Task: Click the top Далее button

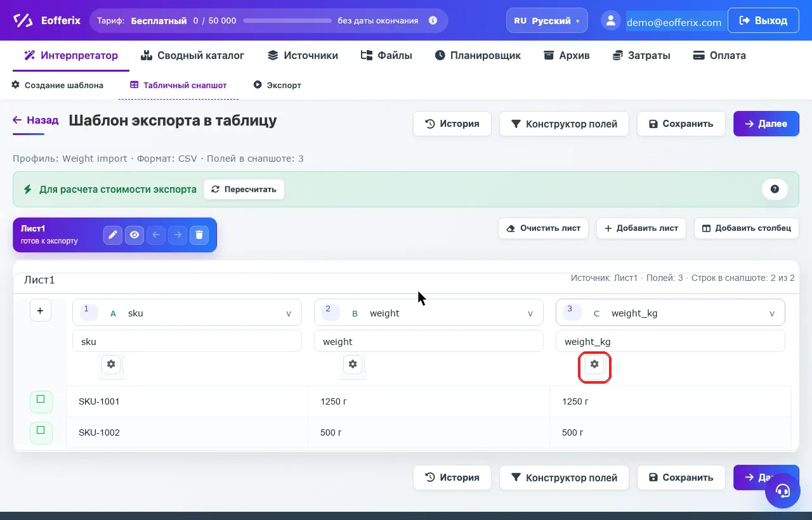Action: pyautogui.click(x=766, y=124)
